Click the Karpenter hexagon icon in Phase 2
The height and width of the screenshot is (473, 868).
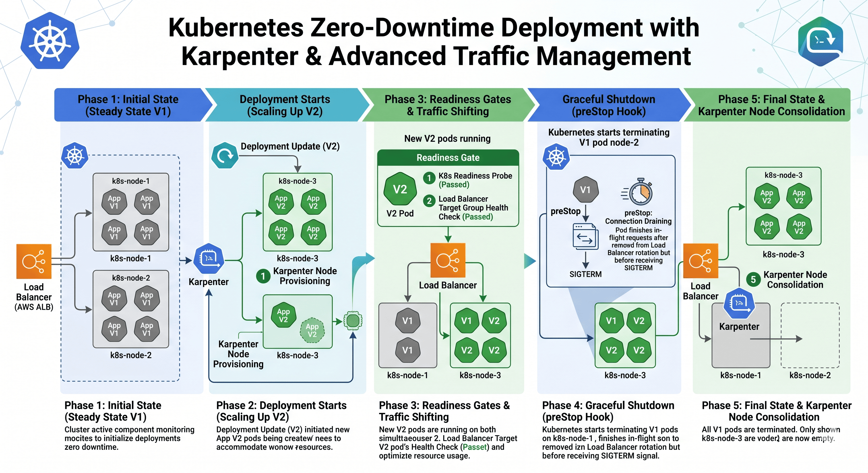[x=209, y=259]
